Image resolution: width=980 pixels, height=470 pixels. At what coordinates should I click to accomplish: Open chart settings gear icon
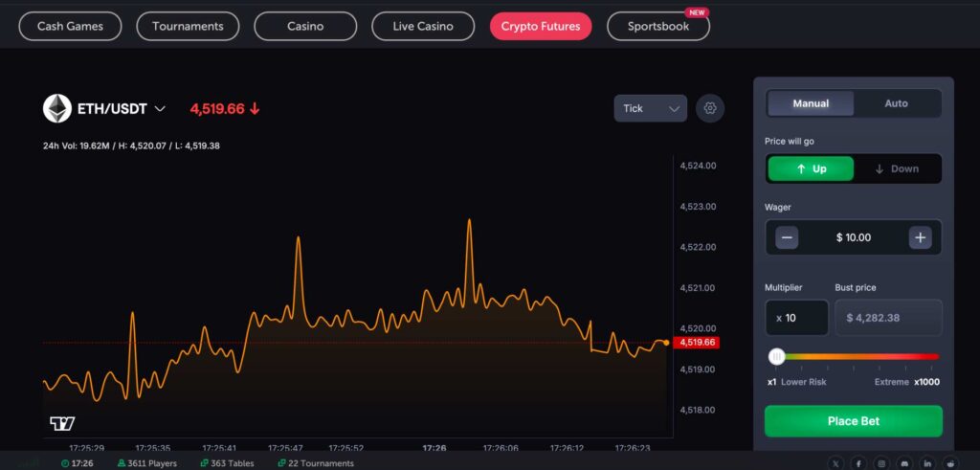(710, 108)
